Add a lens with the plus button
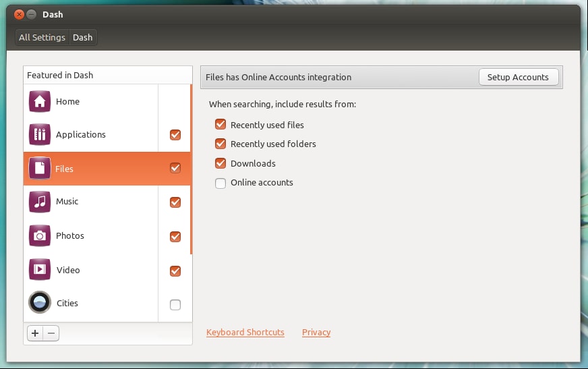 point(35,333)
